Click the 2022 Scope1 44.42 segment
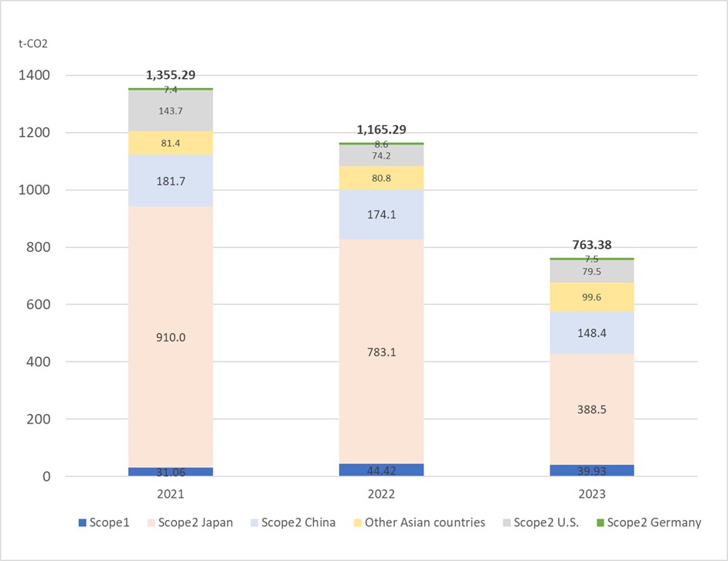The image size is (728, 561). coord(381,469)
